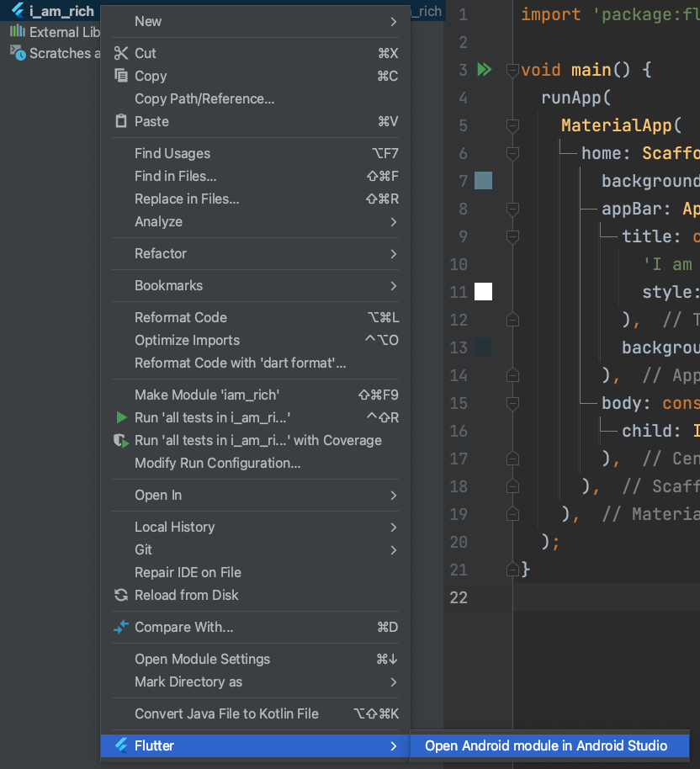Select the i_am_rich project tree node
The width and height of the screenshot is (700, 769).
pos(61,11)
